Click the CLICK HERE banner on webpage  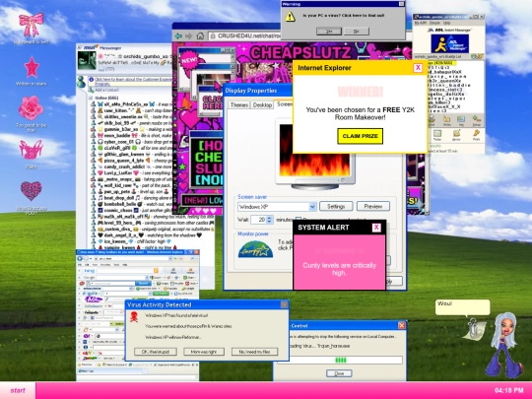point(212,102)
